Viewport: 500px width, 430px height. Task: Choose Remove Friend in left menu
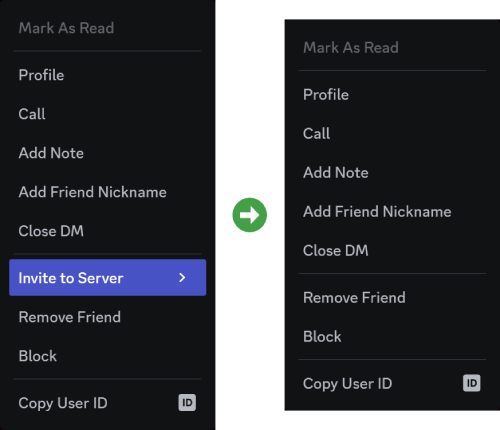pyautogui.click(x=108, y=317)
